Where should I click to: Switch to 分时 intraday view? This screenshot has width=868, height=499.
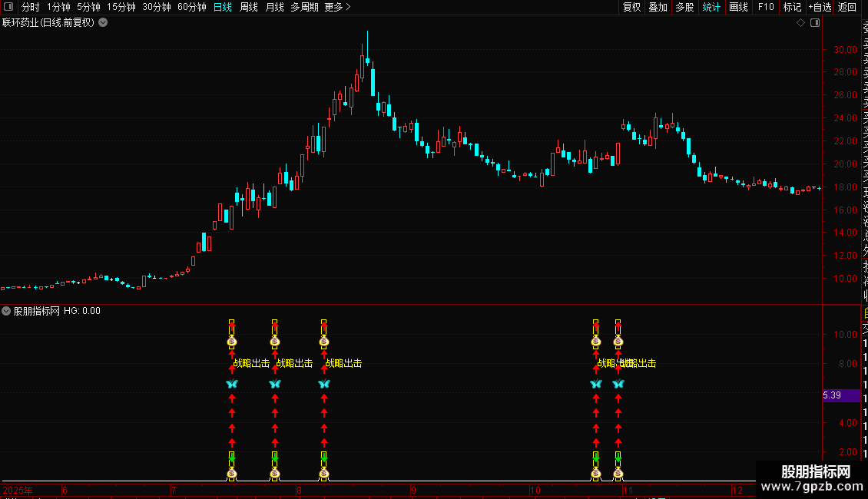pyautogui.click(x=31, y=7)
